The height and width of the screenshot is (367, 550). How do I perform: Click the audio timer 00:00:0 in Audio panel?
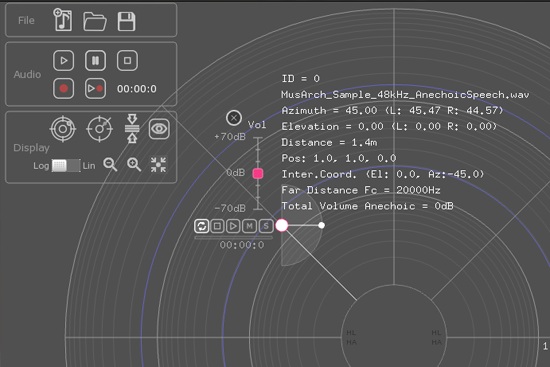[137, 89]
